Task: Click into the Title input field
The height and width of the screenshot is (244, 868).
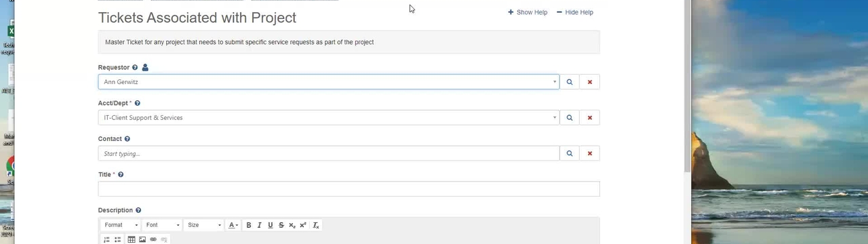Action: pos(349,189)
